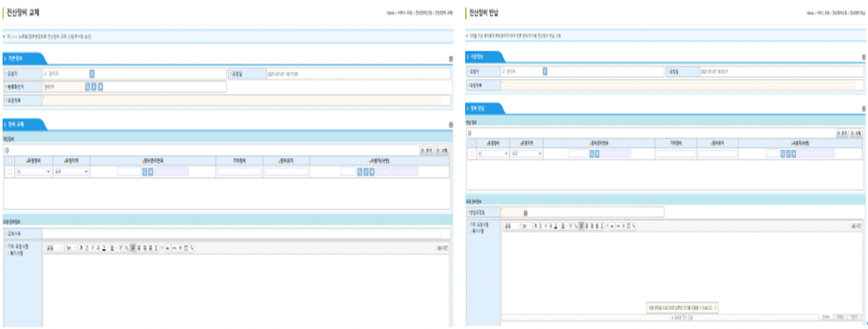868x329 pixels.
Task: Click the search icon in the 통보확인자 field
Action: pyautogui.click(x=88, y=86)
